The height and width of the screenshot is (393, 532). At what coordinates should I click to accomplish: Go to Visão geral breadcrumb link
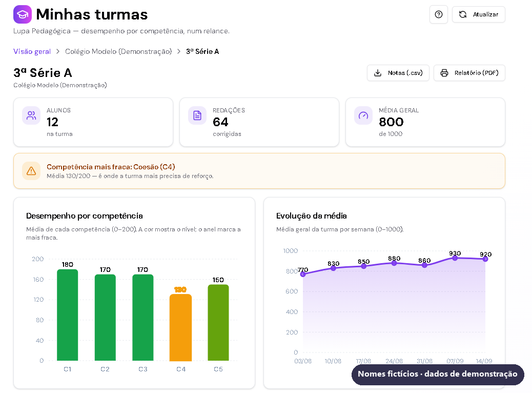click(32, 51)
